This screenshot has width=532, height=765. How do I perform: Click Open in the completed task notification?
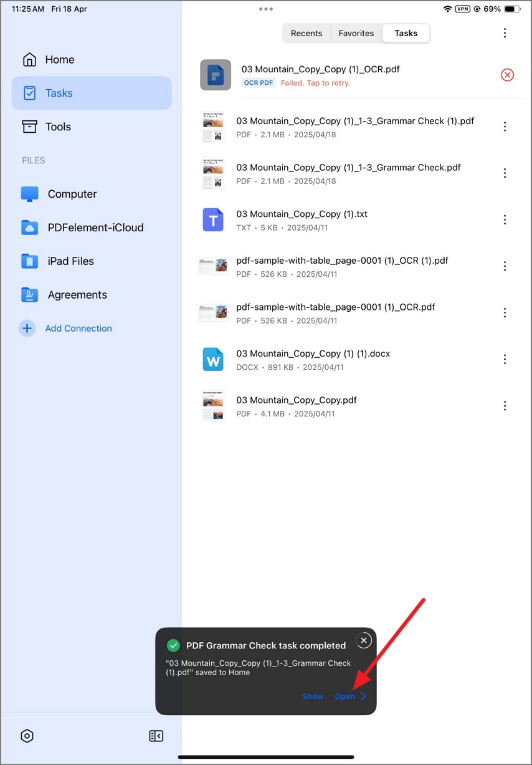344,696
